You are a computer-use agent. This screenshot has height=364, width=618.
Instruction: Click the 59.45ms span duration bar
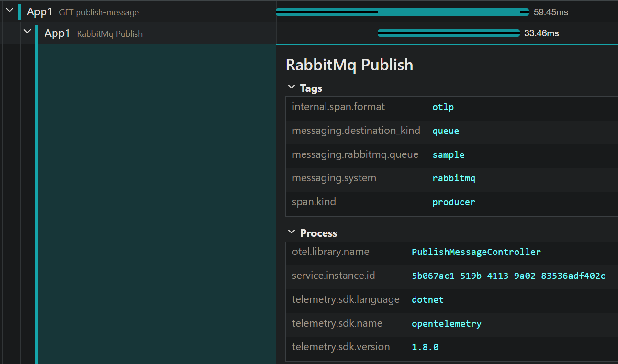pos(402,12)
